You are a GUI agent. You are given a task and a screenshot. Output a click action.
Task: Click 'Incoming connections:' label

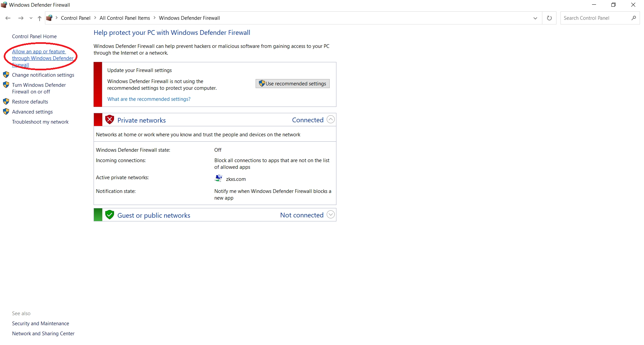(x=121, y=160)
